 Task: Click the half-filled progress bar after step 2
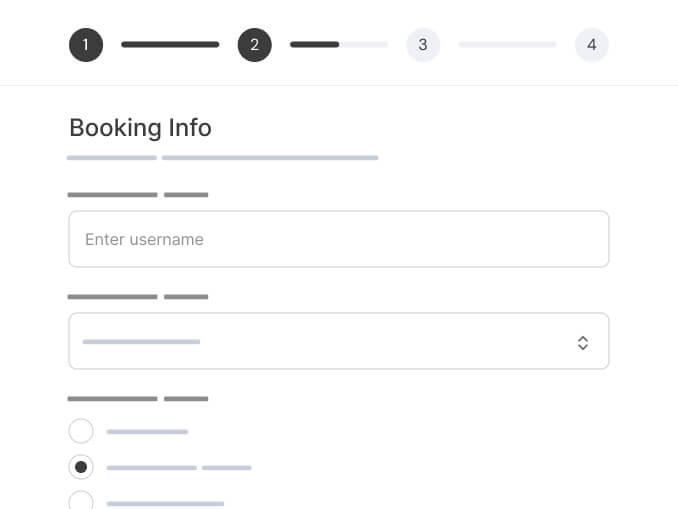(x=338, y=45)
